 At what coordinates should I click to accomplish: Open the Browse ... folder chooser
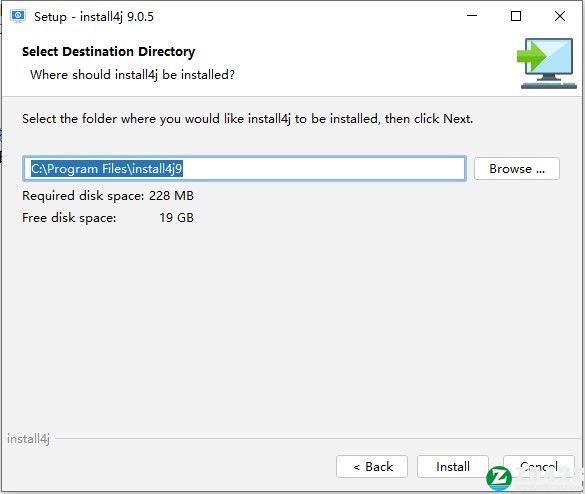click(x=517, y=169)
